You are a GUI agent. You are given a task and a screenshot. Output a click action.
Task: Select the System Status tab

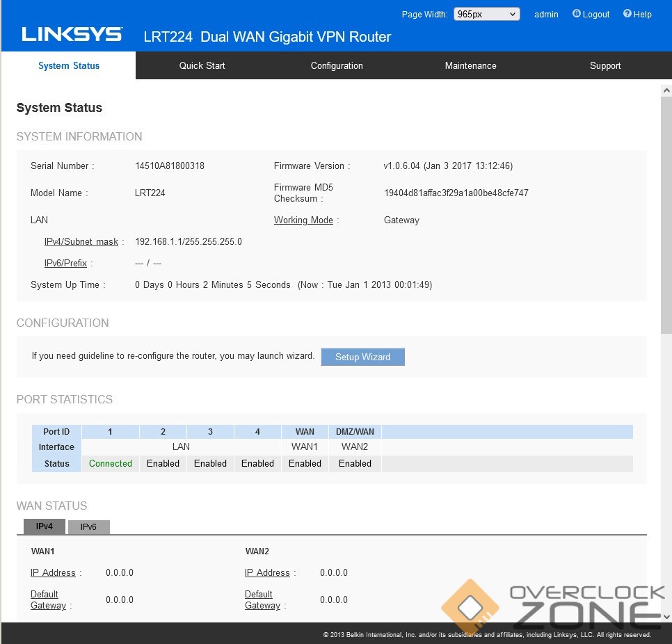[x=69, y=65]
